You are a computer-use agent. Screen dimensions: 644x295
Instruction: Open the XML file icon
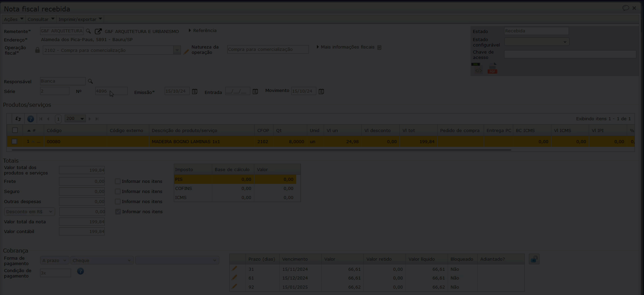click(477, 68)
